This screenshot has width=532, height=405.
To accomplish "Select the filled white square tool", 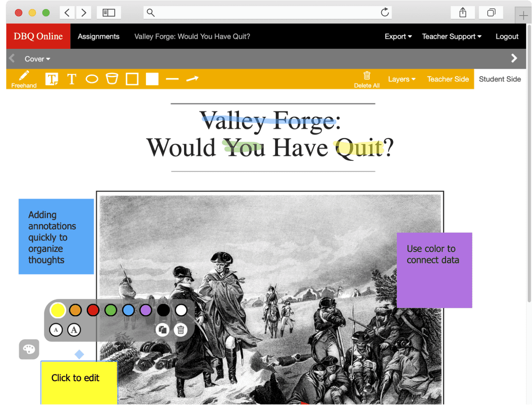I will (x=152, y=79).
